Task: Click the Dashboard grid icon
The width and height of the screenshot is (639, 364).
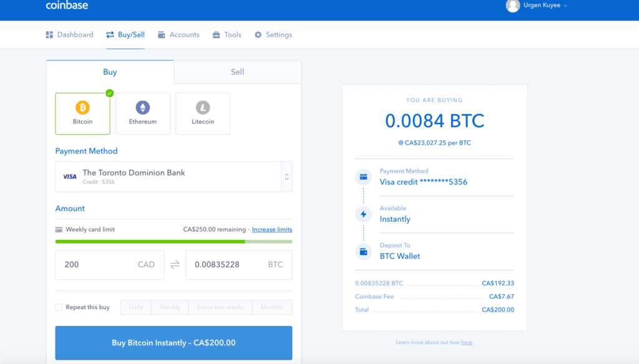Action: [x=49, y=35]
